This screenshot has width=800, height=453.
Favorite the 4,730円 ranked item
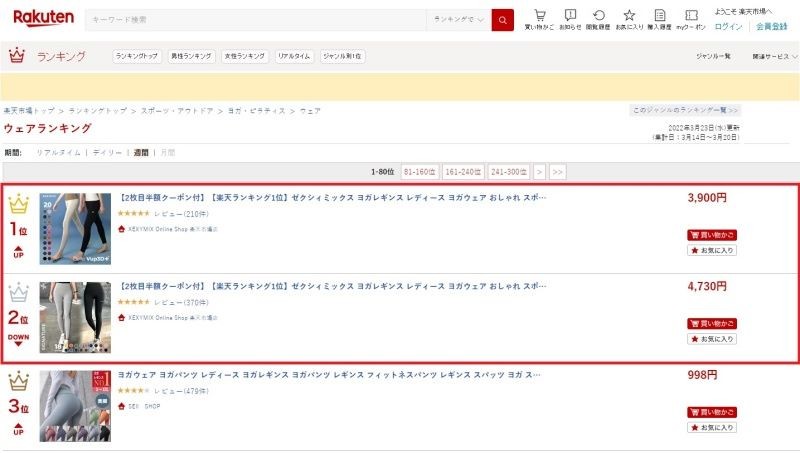(712, 339)
